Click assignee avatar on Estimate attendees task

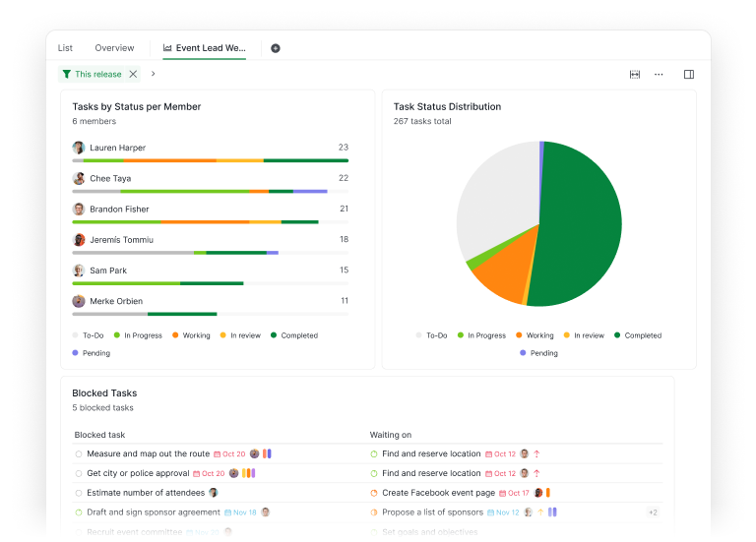[213, 493]
